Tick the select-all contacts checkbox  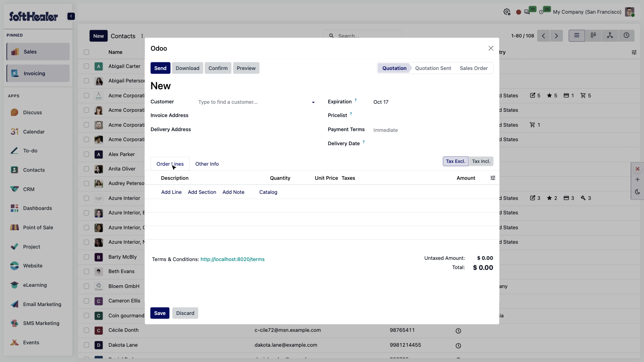pos(87,52)
